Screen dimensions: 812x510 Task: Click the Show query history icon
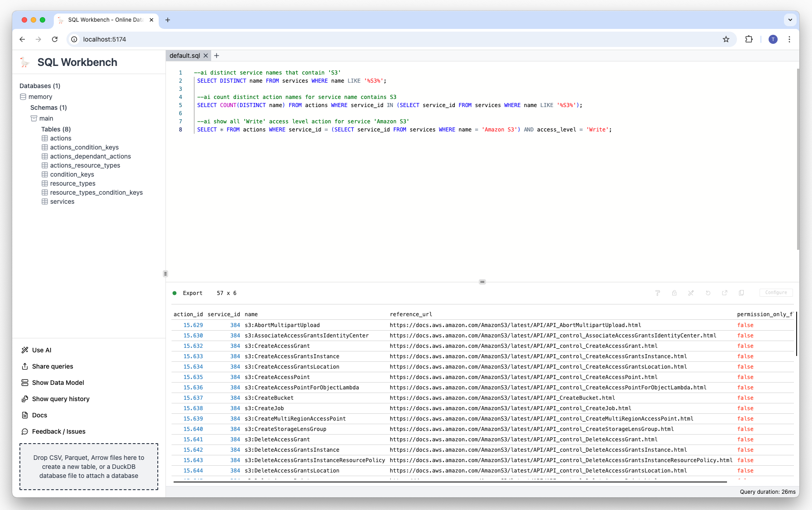pos(25,399)
